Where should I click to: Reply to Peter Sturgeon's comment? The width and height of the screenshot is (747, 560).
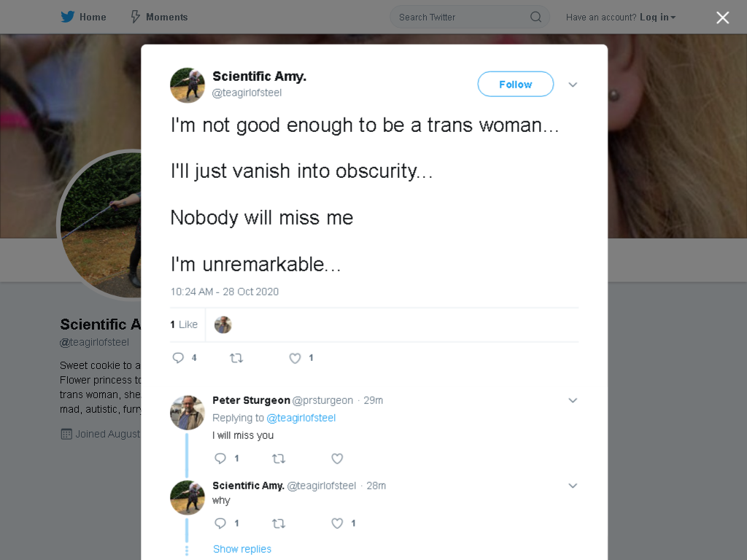coord(220,459)
